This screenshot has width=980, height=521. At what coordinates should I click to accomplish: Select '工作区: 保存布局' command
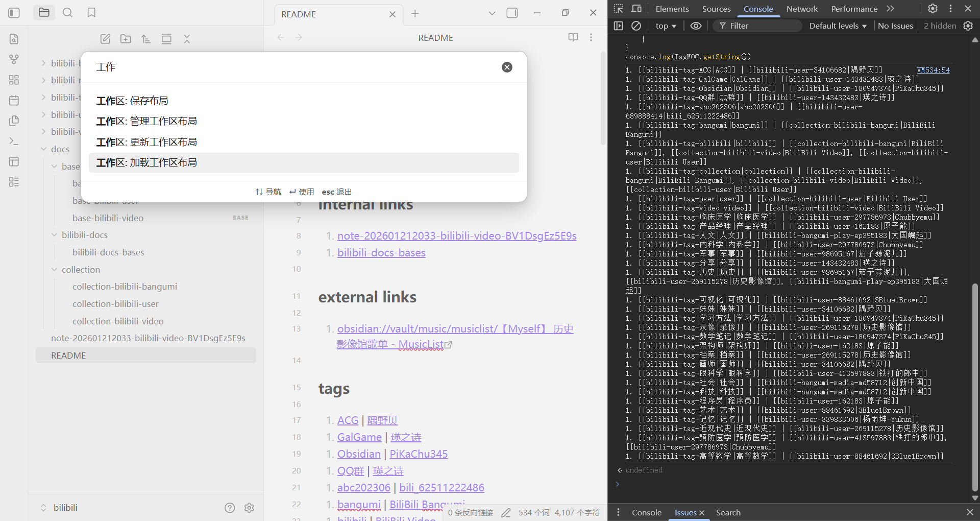[133, 101]
